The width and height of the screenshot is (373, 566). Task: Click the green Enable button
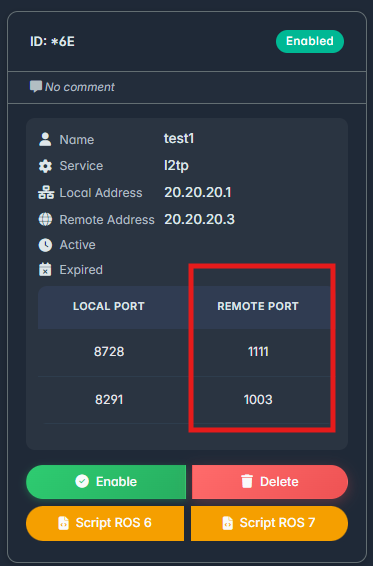(106, 482)
